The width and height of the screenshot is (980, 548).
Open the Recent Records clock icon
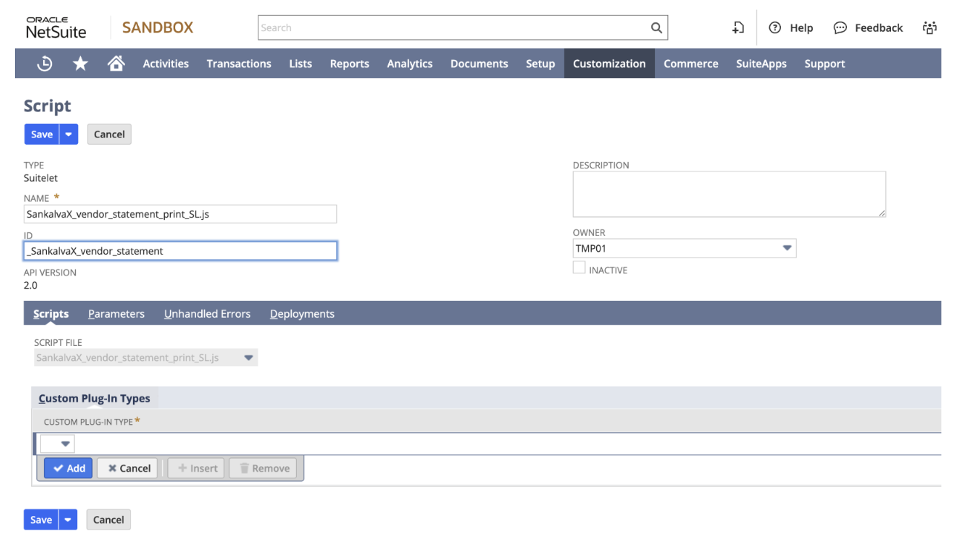[x=45, y=64]
